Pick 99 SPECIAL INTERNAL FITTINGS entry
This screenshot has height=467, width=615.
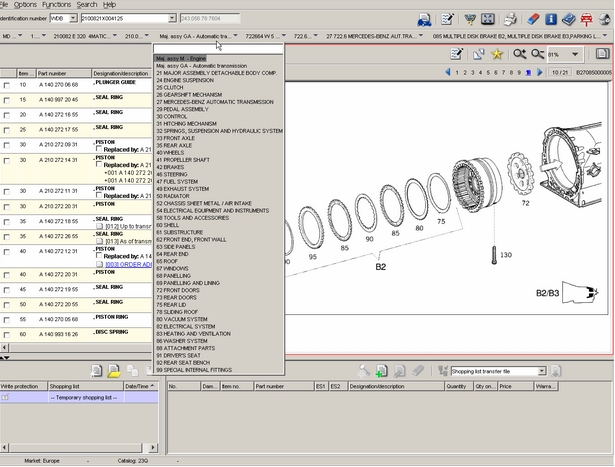tap(194, 370)
